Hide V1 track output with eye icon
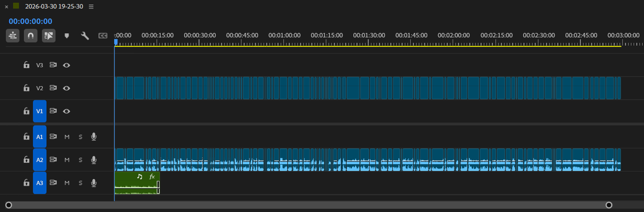The image size is (644, 212). pyautogui.click(x=67, y=111)
